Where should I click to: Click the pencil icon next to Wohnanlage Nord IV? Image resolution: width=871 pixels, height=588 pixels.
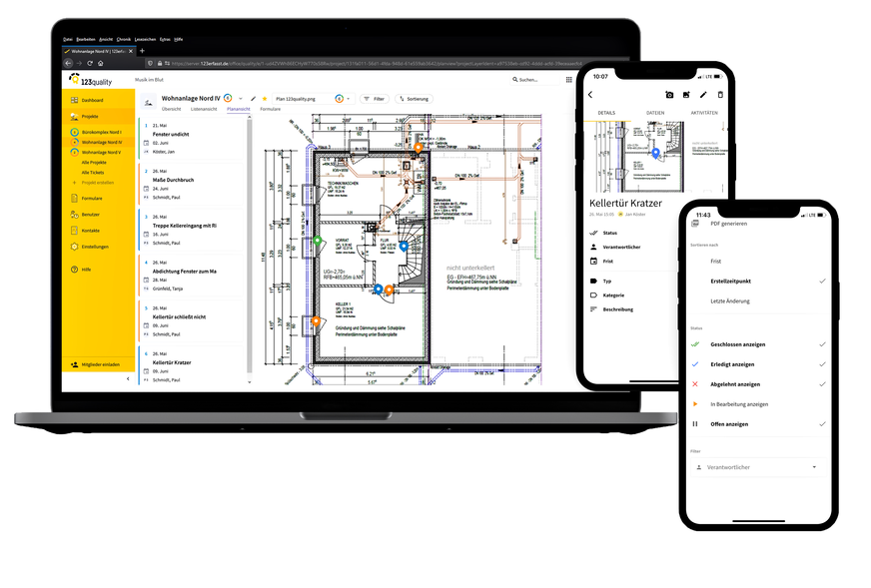point(253,99)
